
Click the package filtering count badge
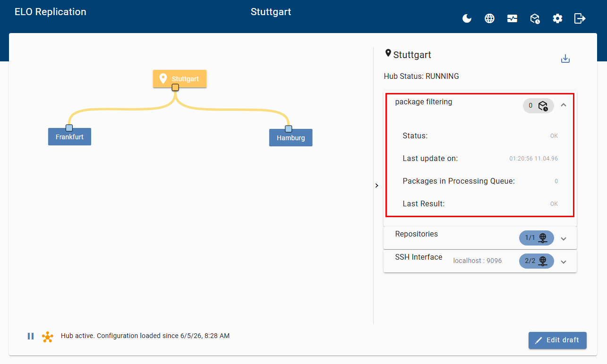[x=539, y=106]
